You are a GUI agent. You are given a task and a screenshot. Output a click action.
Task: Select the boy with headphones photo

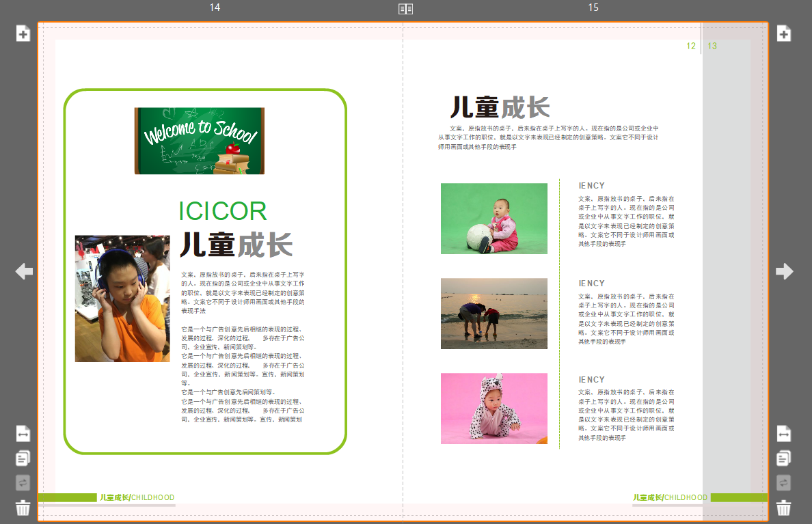click(x=122, y=299)
